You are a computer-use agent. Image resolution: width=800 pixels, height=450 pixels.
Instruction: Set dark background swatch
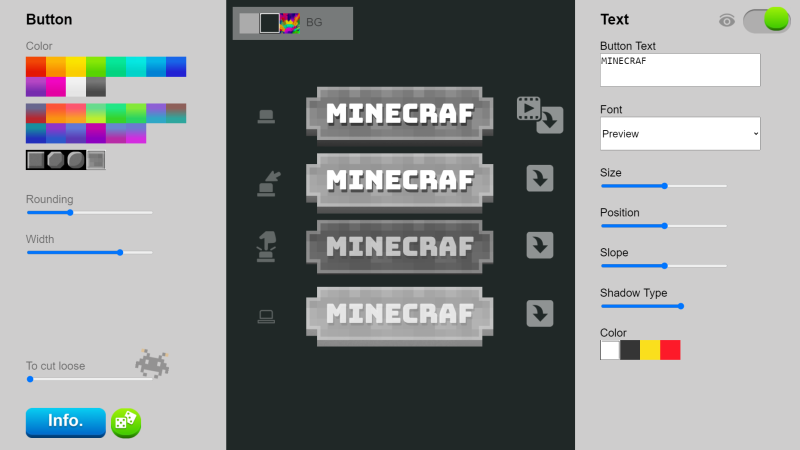(x=269, y=23)
